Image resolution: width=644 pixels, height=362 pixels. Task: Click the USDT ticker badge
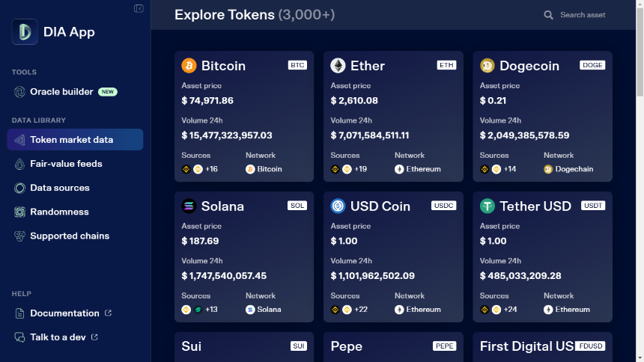pos(593,206)
